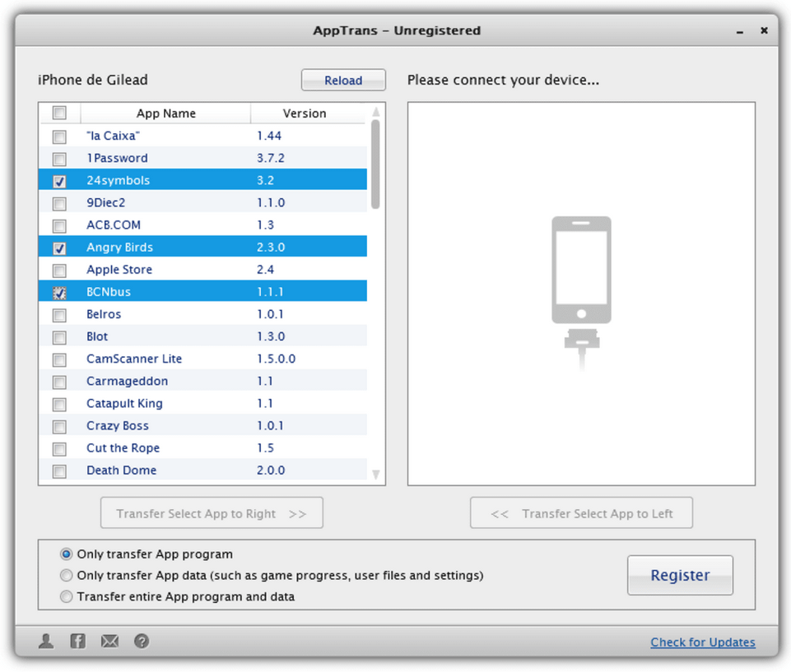The width and height of the screenshot is (791, 672).
Task: Uncheck the 24symbols app checkbox
Action: pos(59,181)
